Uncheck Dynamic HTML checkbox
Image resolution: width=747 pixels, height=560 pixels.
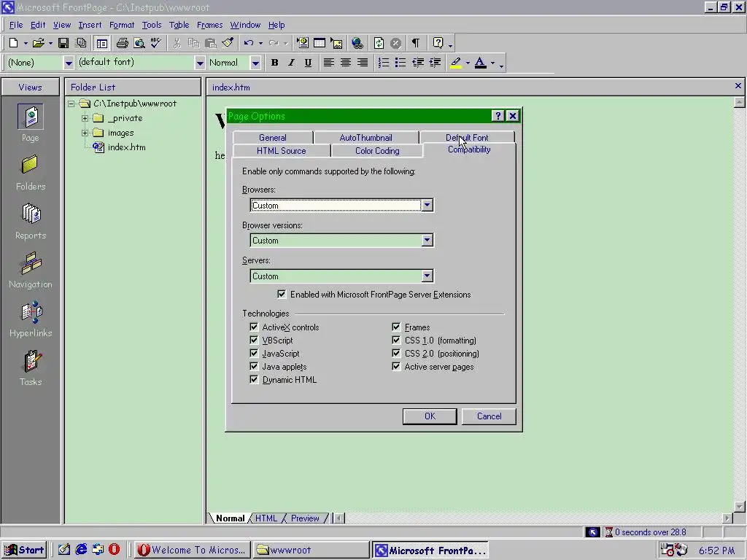pyautogui.click(x=254, y=379)
